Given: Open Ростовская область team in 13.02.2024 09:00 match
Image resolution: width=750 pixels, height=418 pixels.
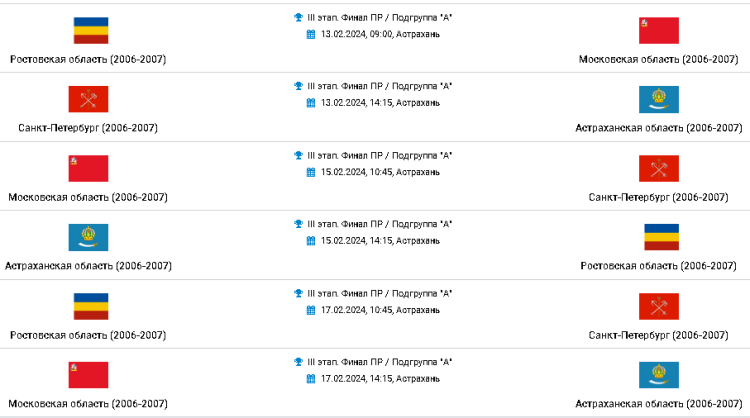Looking at the screenshot, I should (x=88, y=59).
